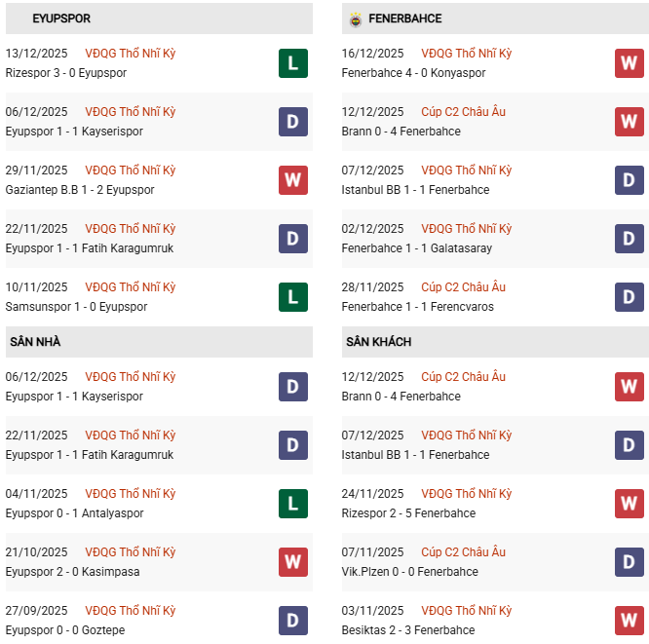Click W badge for Rizespor 2-5 Fenerbahce
This screenshot has height=644, width=649.
(x=629, y=504)
